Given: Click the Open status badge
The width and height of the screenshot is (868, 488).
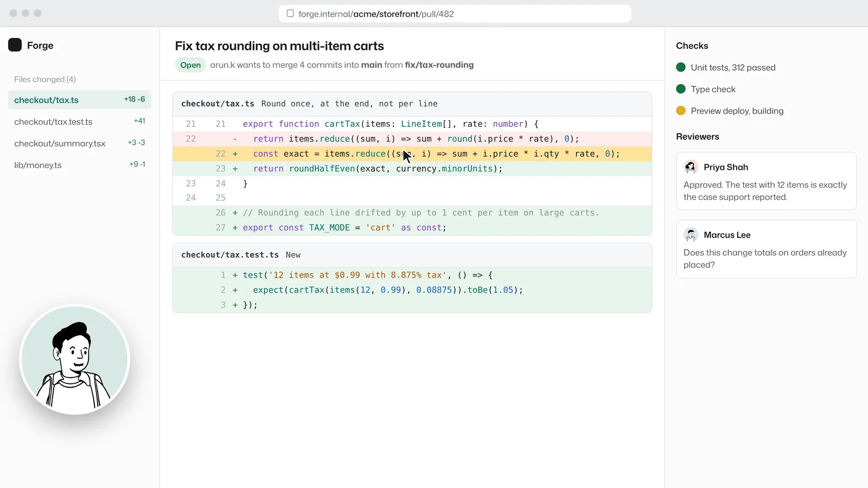Looking at the screenshot, I should tap(190, 65).
